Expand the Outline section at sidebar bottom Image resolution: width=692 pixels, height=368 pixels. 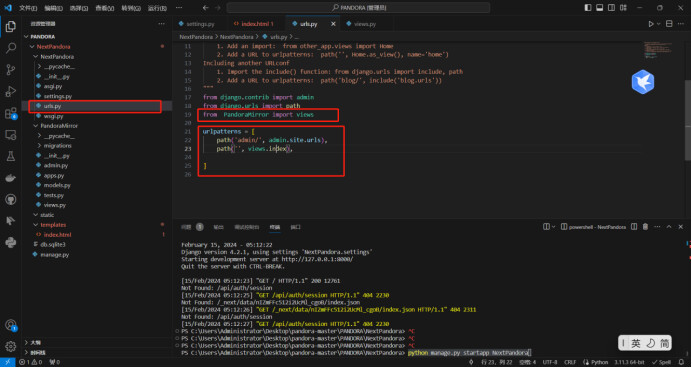coord(35,342)
